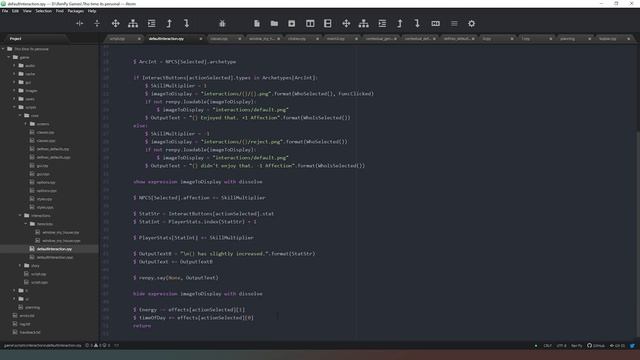Place cursor on the 'return' line
The width and height of the screenshot is (640, 360).
click(x=142, y=326)
